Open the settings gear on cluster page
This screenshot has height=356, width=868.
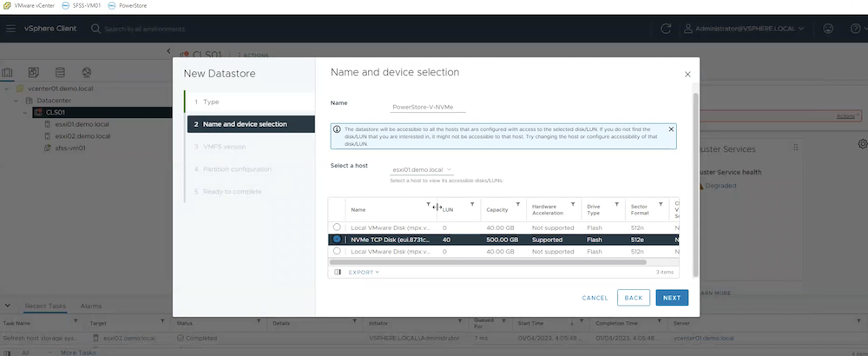tap(863, 144)
